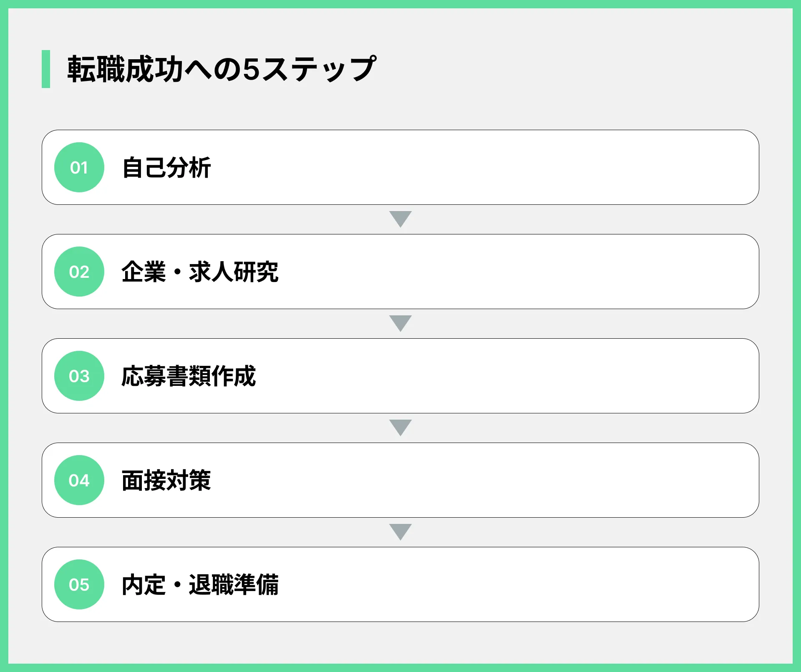Viewport: 801px width, 672px height.
Task: Click the arrow below 自己分析 card
Action: pyautogui.click(x=400, y=219)
